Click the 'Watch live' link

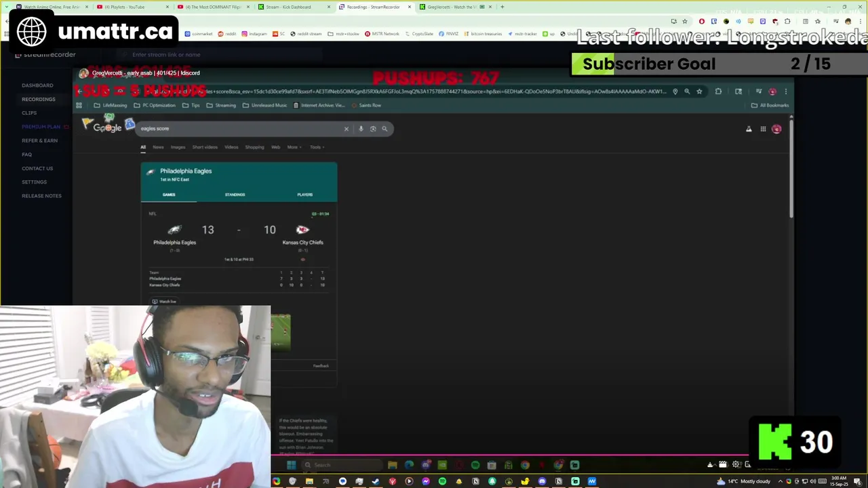point(164,302)
